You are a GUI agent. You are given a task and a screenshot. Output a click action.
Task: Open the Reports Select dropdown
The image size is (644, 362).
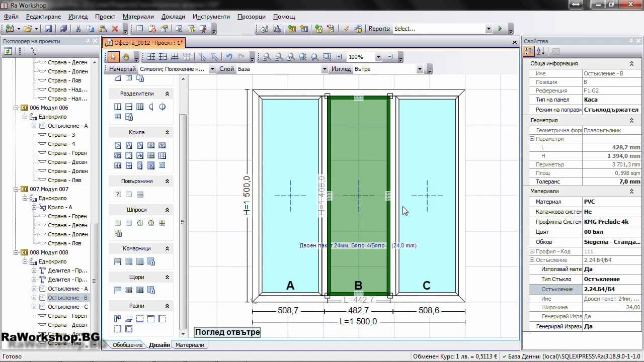pyautogui.click(x=489, y=29)
